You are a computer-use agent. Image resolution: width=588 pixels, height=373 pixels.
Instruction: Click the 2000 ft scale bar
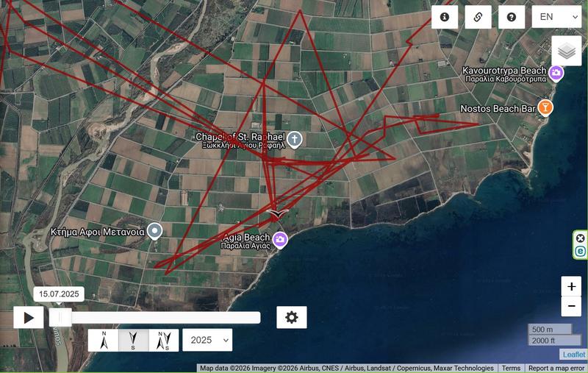pyautogui.click(x=554, y=341)
